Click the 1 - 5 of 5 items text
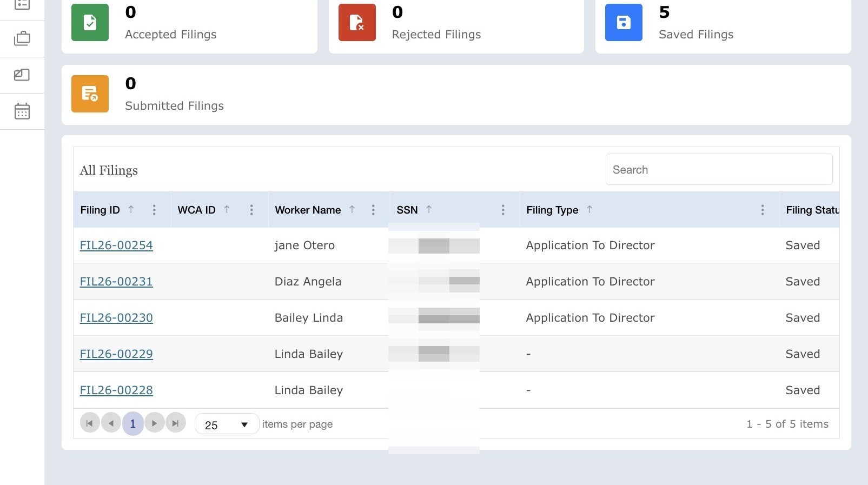868x485 pixels. point(787,424)
